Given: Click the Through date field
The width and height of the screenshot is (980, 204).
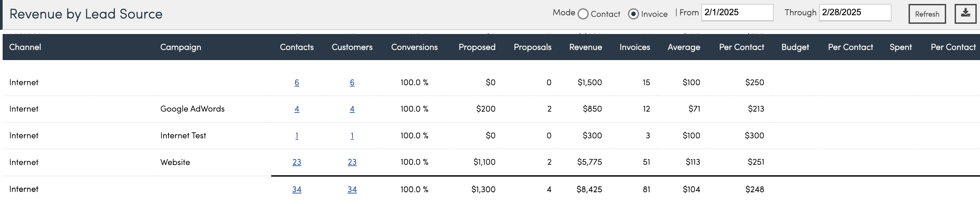Looking at the screenshot, I should tap(855, 13).
